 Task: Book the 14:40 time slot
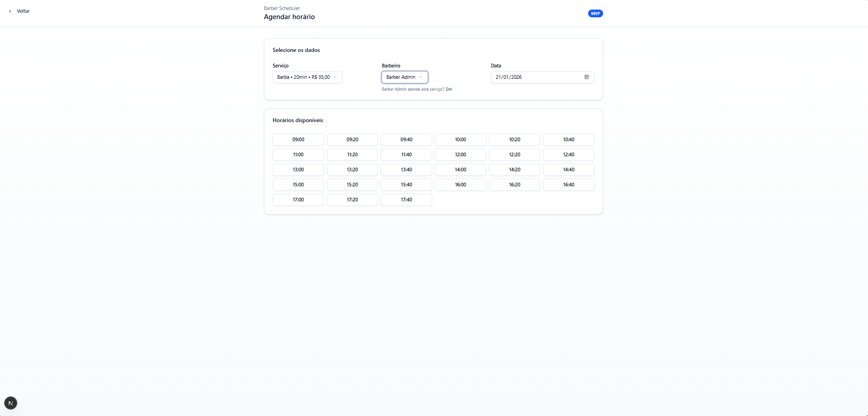pos(568,169)
